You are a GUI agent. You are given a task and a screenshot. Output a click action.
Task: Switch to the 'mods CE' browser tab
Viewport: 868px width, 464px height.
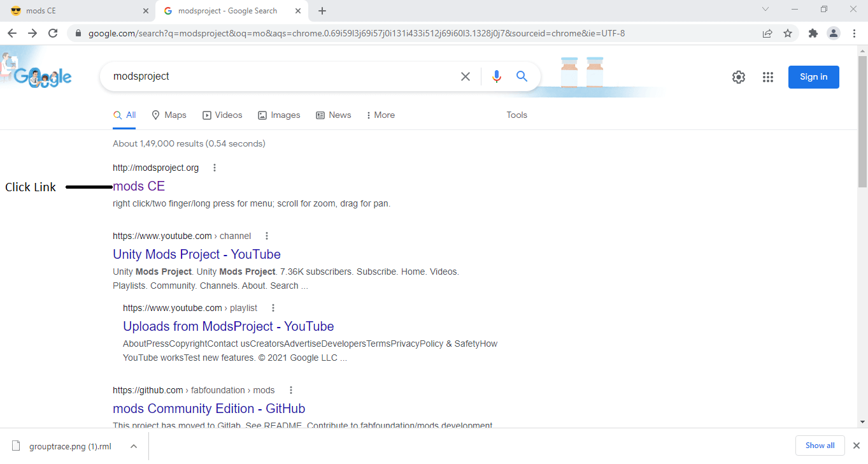pyautogui.click(x=76, y=11)
